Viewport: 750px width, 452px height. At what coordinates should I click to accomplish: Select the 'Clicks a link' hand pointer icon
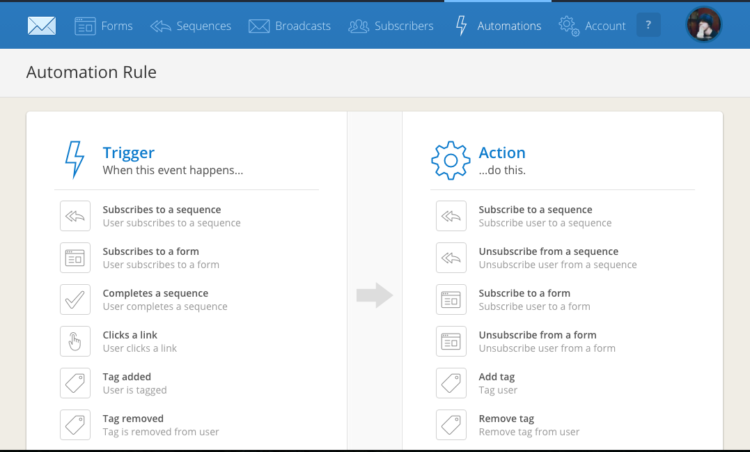(x=75, y=342)
